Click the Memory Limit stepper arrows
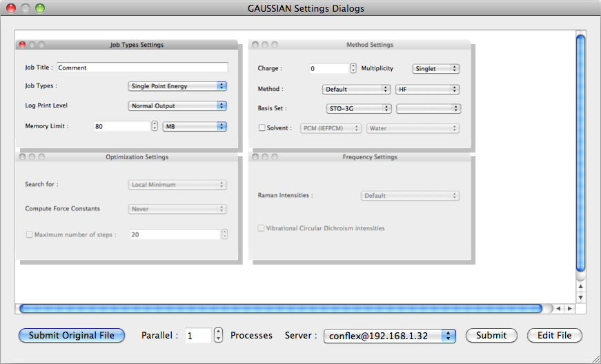601x364 pixels. click(x=155, y=126)
